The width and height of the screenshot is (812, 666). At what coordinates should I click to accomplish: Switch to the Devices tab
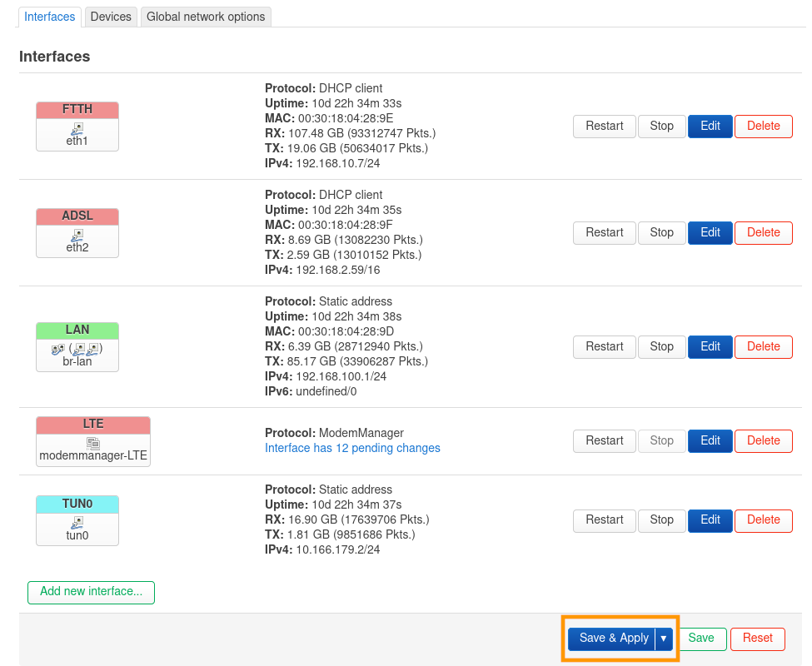(111, 17)
